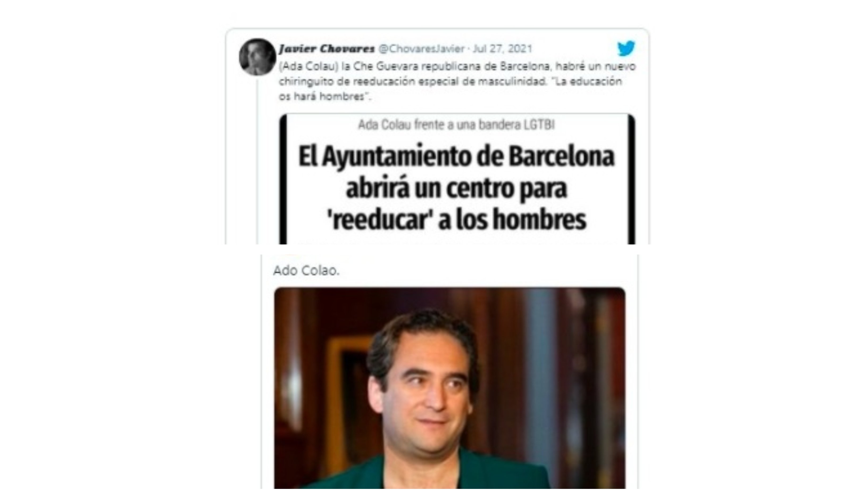Click the tweet text mentioning Che Guevara

pos(457,81)
